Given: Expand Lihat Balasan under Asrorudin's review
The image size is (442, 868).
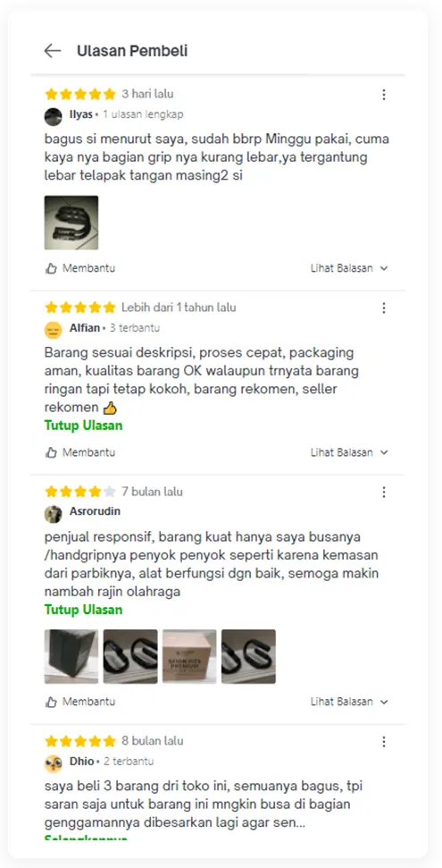Looking at the screenshot, I should point(349,702).
